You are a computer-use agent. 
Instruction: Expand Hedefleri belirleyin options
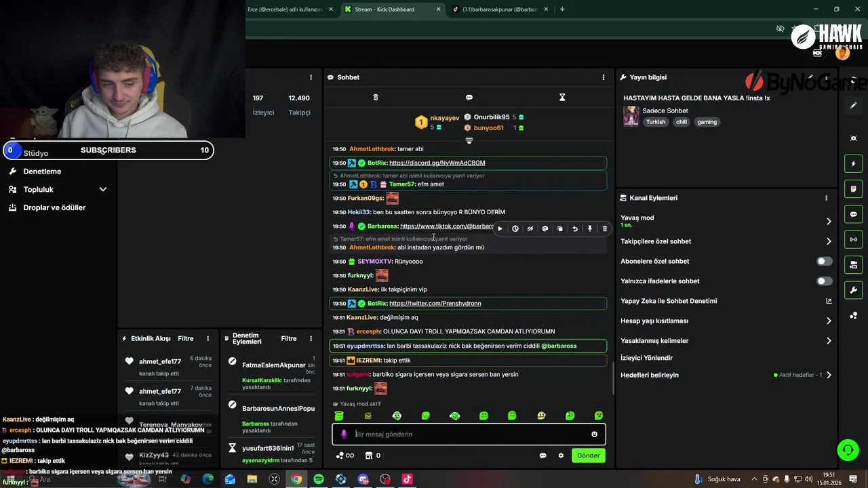[x=829, y=375]
